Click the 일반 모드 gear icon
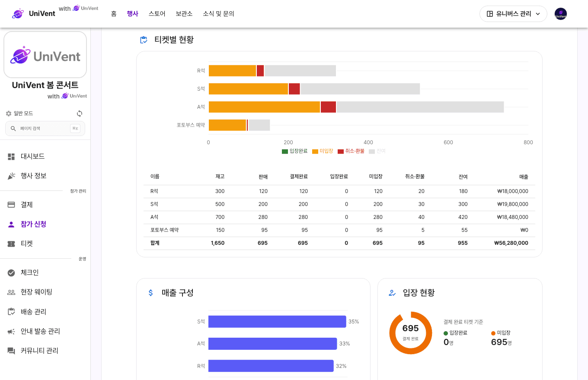 pos(9,114)
